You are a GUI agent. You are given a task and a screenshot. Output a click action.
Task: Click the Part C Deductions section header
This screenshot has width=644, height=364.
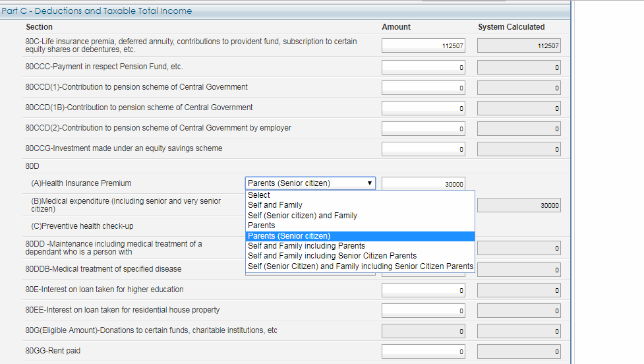pos(97,11)
